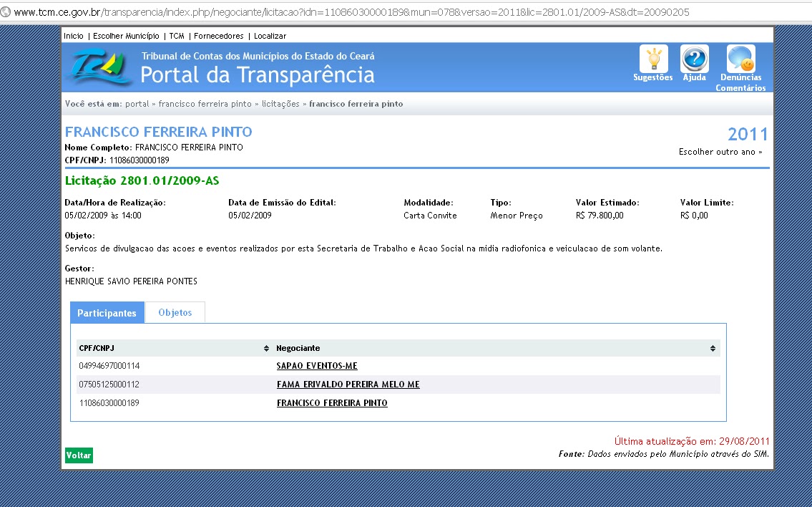The width and height of the screenshot is (812, 507).
Task: Go to Inicio menu item
Action: click(74, 36)
